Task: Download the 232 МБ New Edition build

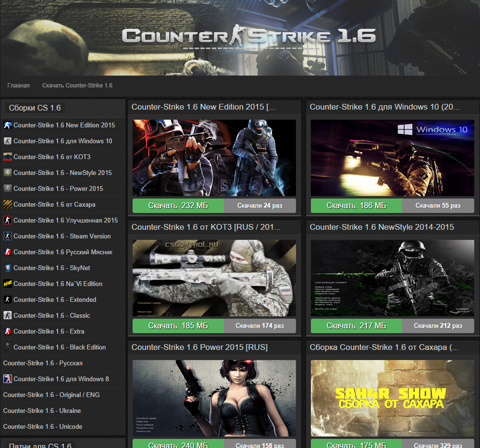Action: [x=178, y=205]
